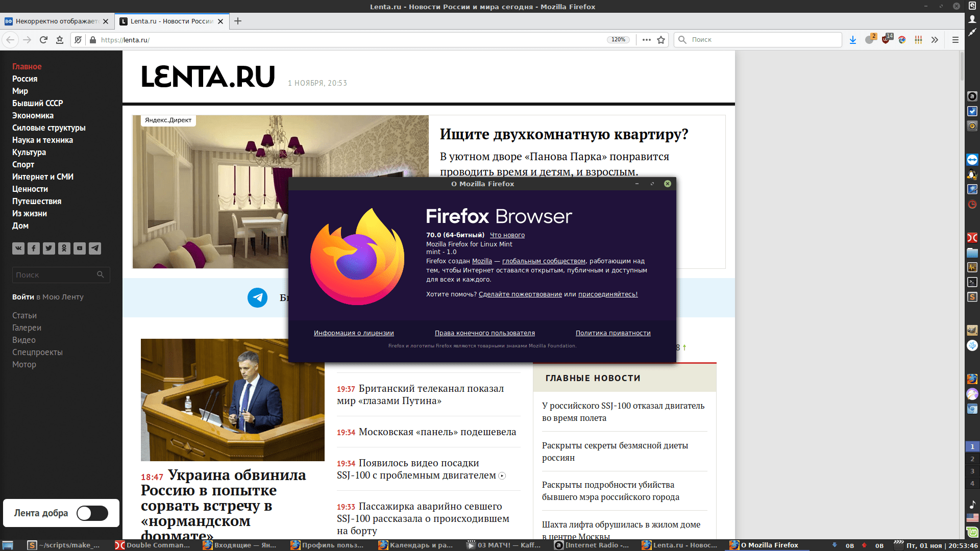Open page actions three-dots menu
980x551 pixels.
click(x=646, y=40)
